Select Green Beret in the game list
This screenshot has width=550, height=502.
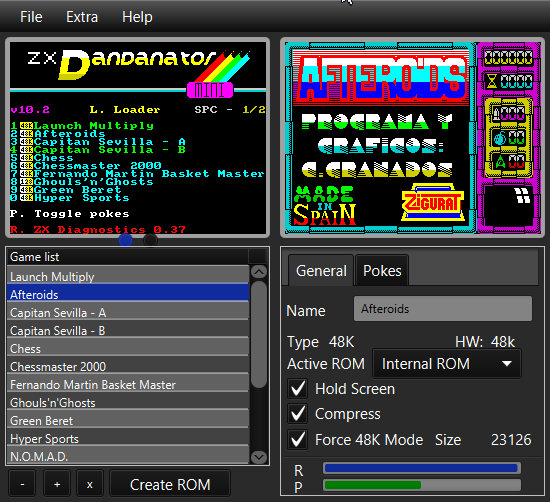click(128, 420)
